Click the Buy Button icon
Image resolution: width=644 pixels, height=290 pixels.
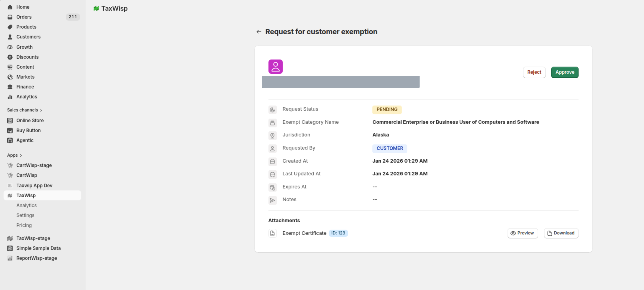[10, 131]
